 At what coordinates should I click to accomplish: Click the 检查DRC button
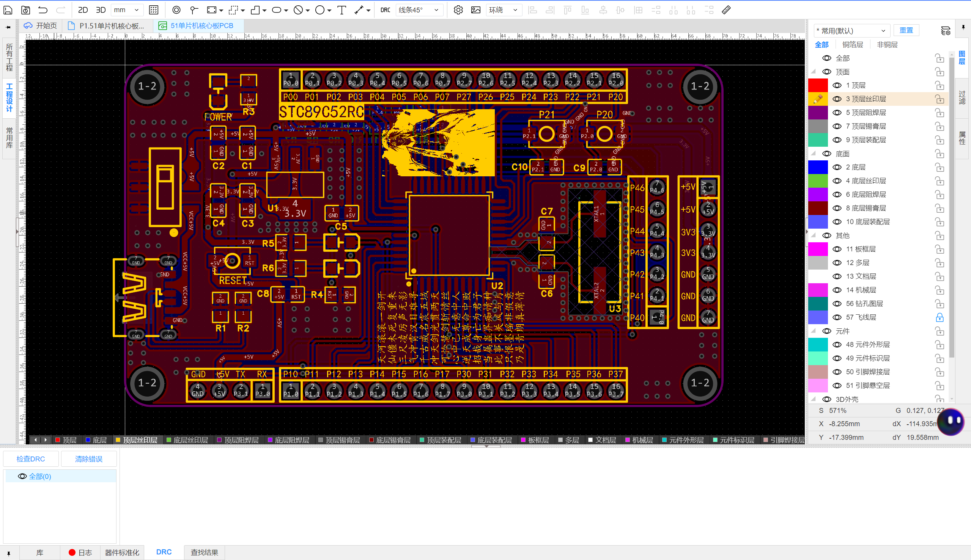pos(31,459)
